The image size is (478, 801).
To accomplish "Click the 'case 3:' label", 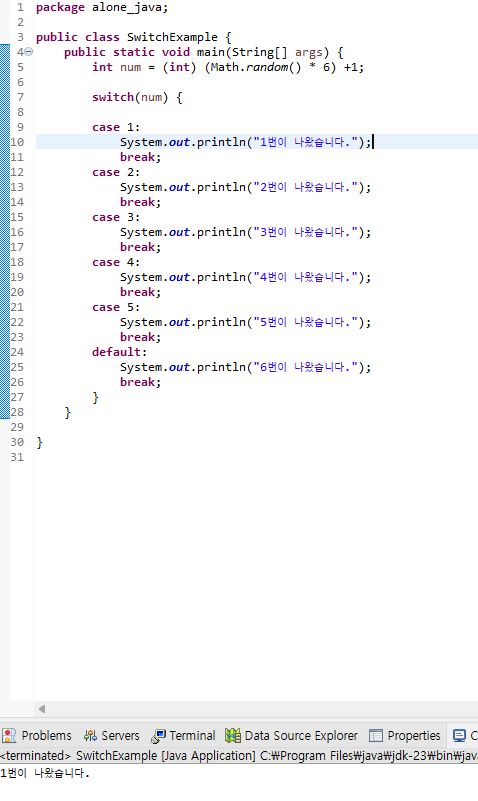I will (x=116, y=217).
